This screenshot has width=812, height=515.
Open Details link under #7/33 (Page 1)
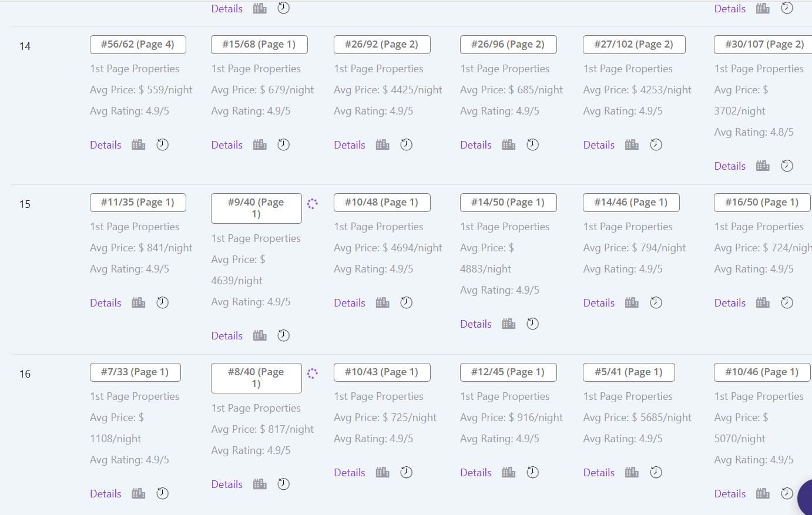[x=106, y=493]
